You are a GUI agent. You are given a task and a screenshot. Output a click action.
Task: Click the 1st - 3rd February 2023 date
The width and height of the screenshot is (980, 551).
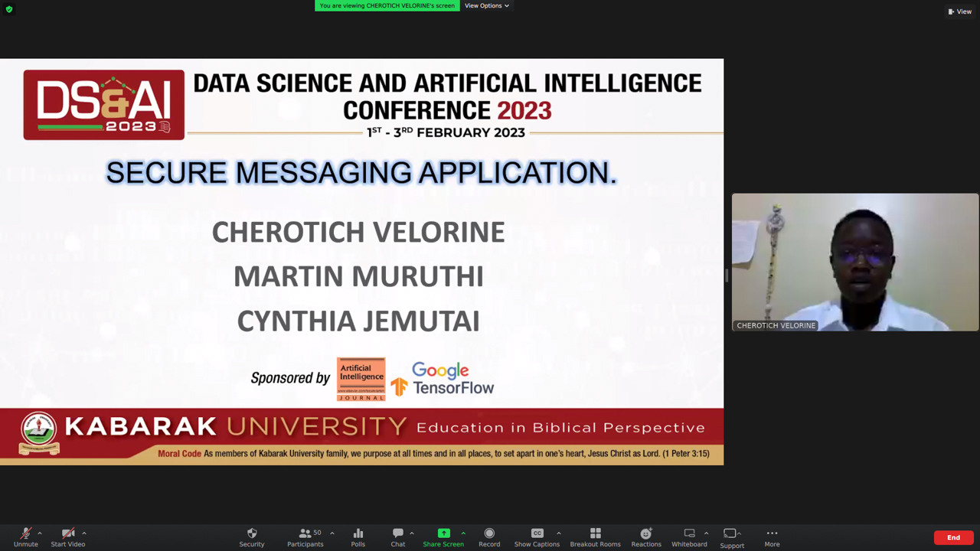pyautogui.click(x=446, y=132)
